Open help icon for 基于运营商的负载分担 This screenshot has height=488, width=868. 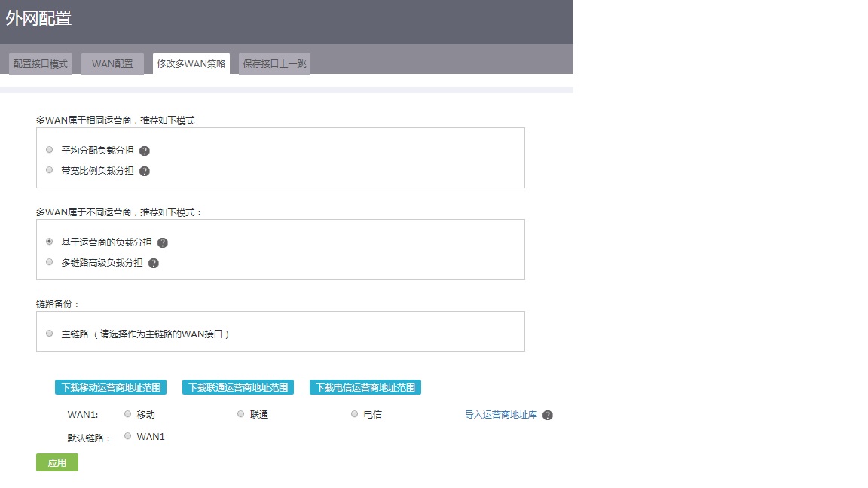163,243
